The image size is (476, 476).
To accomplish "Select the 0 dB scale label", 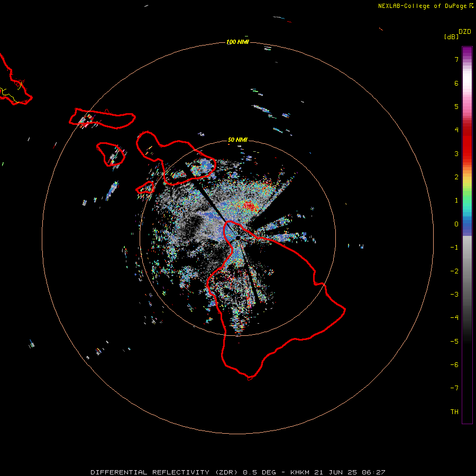I will (456, 224).
